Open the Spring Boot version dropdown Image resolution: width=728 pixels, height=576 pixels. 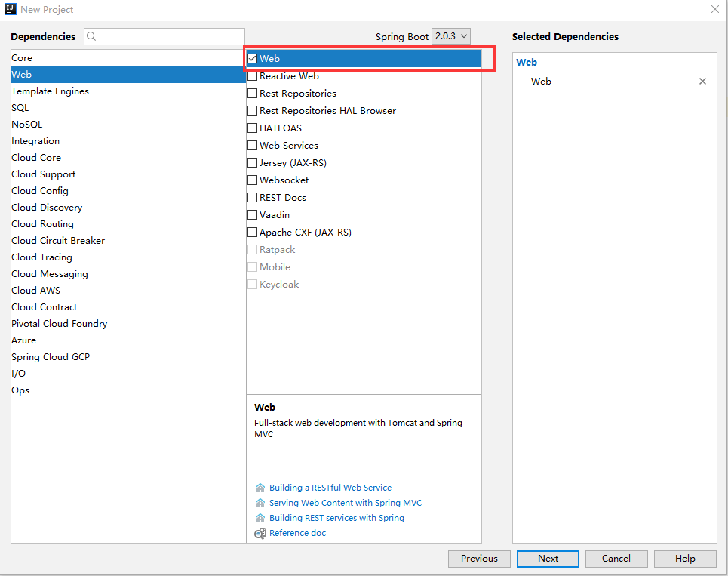click(x=451, y=36)
